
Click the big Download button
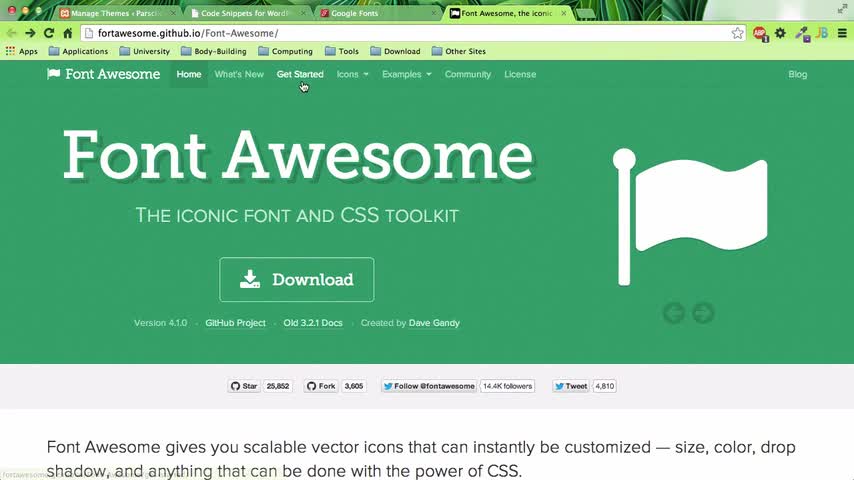click(297, 280)
